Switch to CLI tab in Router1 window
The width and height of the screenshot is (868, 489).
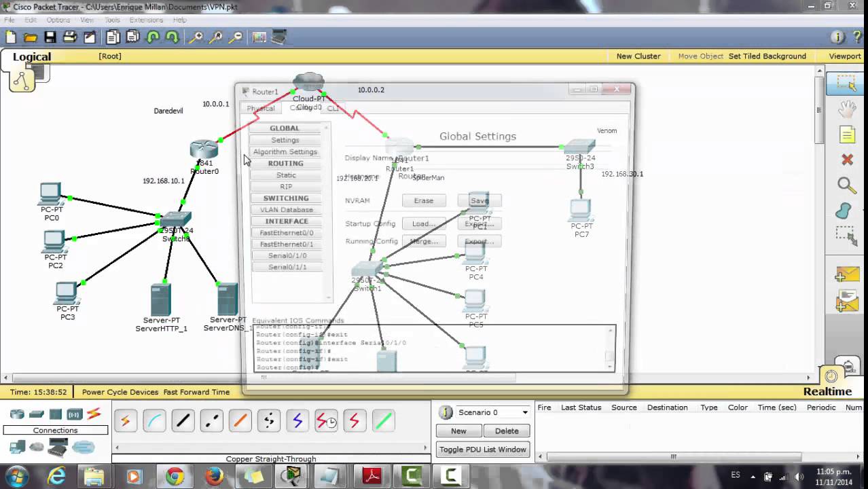click(333, 109)
